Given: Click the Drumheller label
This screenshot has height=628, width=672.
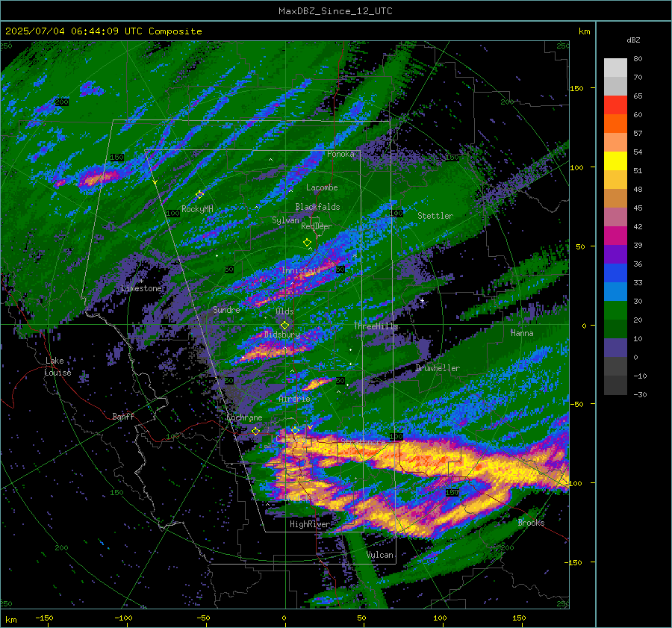Looking at the screenshot, I should coord(437,368).
